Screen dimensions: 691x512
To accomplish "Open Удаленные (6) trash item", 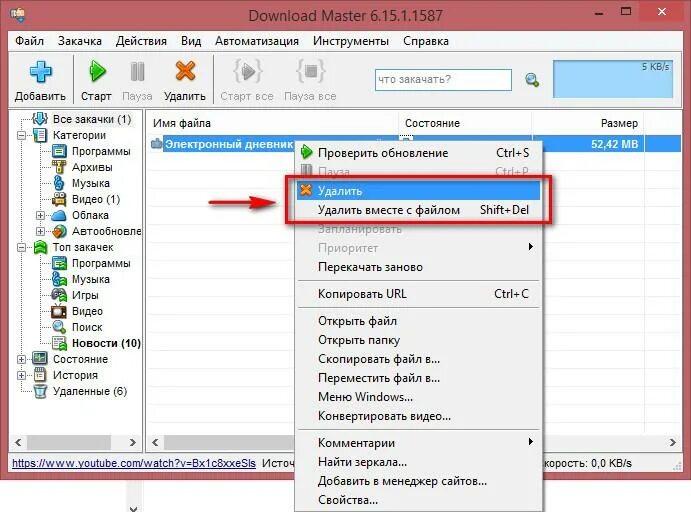I will click(x=90, y=391).
